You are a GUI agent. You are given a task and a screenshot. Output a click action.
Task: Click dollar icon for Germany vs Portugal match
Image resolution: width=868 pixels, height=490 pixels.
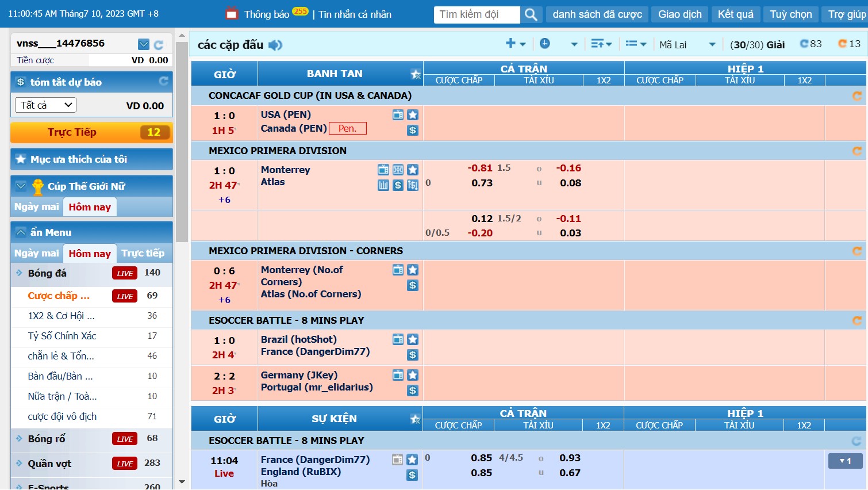(x=412, y=391)
